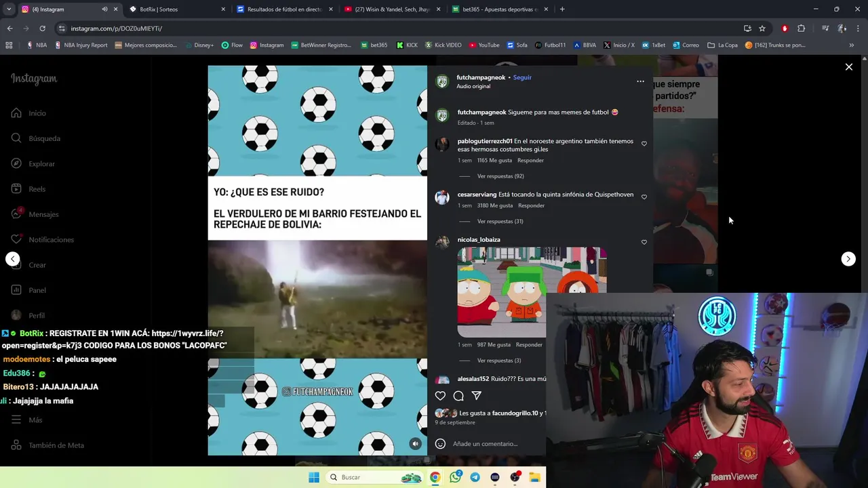The image size is (868, 488).
Task: Open File Explorer from taskbar
Action: click(534, 477)
